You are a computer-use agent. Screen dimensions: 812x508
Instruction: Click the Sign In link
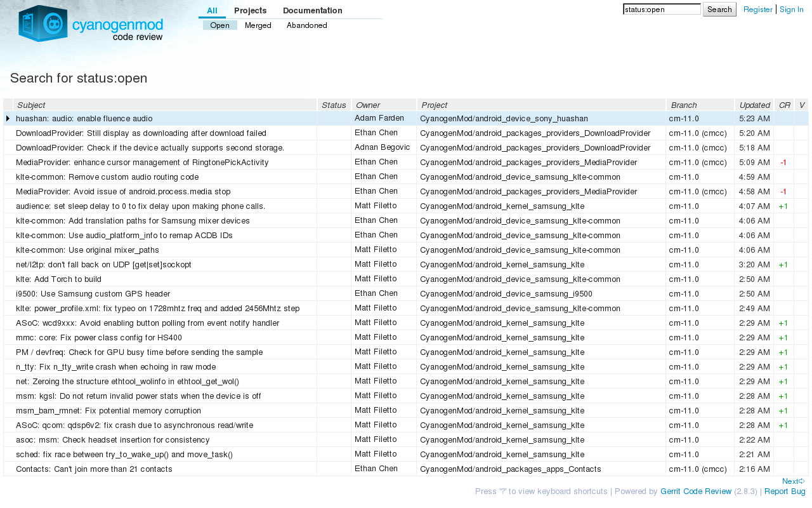pyautogui.click(x=792, y=10)
